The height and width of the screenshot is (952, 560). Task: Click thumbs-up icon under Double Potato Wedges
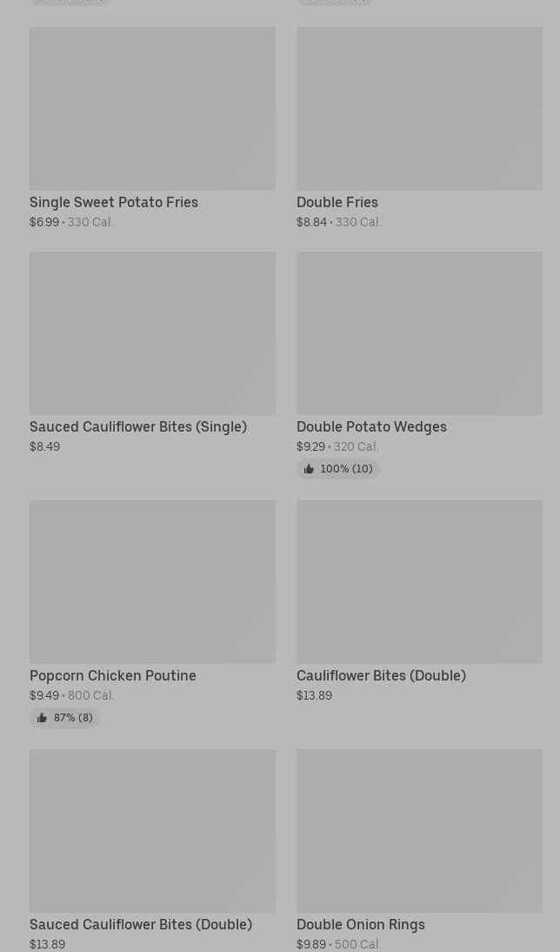click(309, 469)
